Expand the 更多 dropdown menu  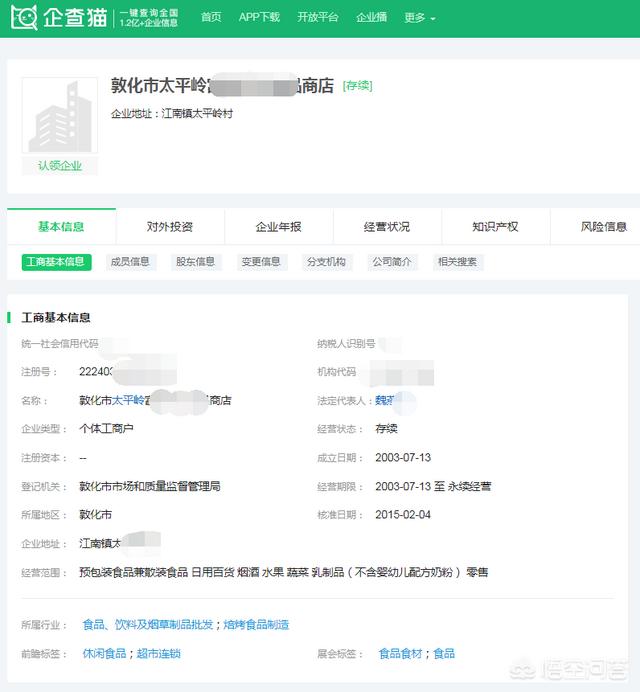[x=420, y=18]
